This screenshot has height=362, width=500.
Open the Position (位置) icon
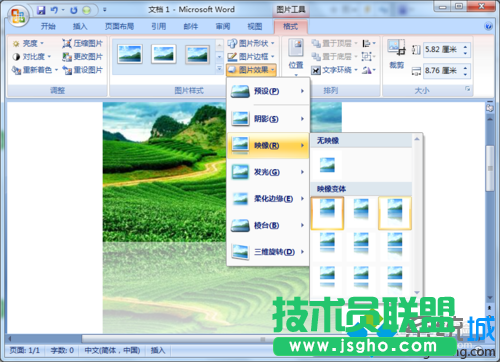tap(296, 48)
